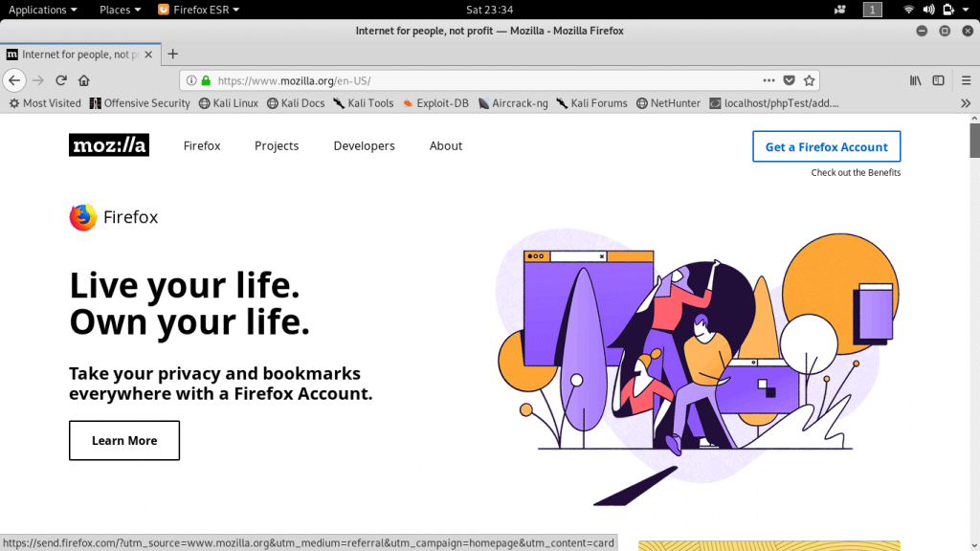Click the page vertical scrollbar thumb

pyautogui.click(x=974, y=141)
